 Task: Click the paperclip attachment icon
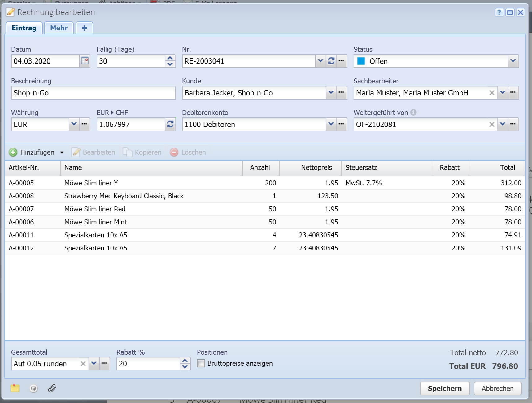coord(52,388)
